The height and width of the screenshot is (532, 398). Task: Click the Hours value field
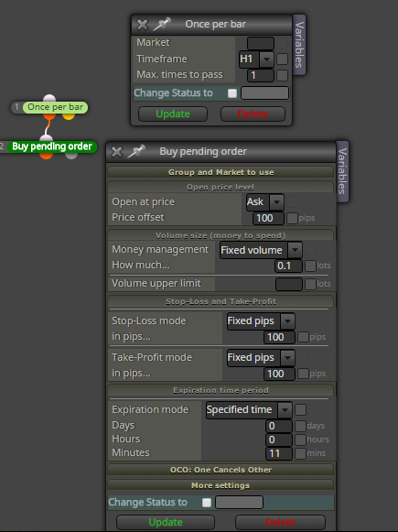279,440
